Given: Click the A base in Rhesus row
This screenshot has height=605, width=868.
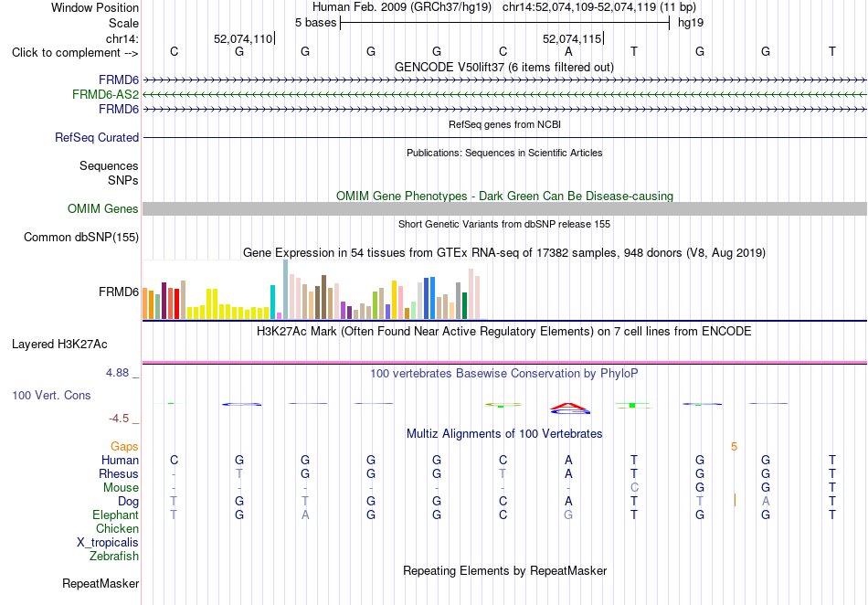Looking at the screenshot, I should [x=568, y=473].
